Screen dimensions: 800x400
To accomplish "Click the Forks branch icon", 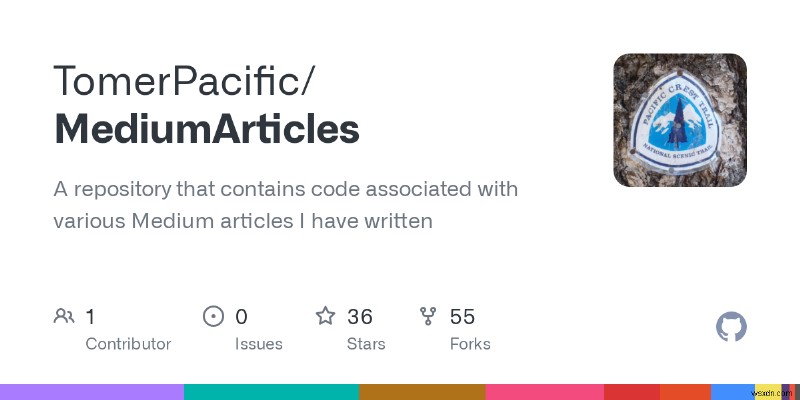I will click(428, 317).
